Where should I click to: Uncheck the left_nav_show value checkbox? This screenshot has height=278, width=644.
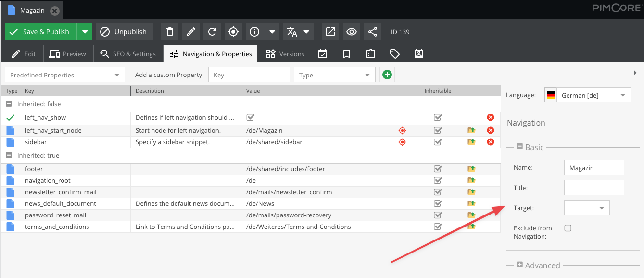point(250,117)
